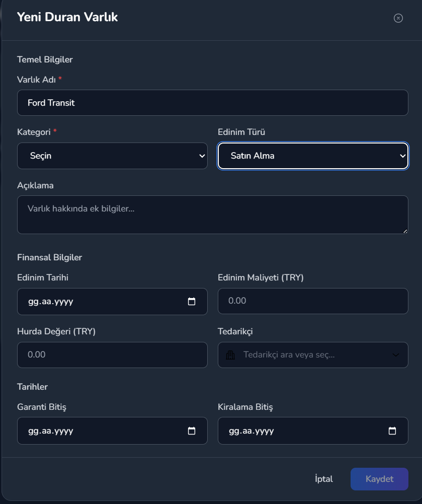The height and width of the screenshot is (504, 422).
Task: Open calendar picker for Edinim Tarihi
Action: coord(192,302)
